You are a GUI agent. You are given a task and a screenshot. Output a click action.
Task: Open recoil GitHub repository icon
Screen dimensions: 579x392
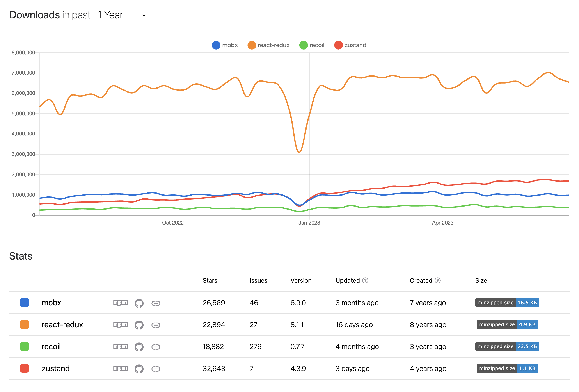(x=139, y=347)
